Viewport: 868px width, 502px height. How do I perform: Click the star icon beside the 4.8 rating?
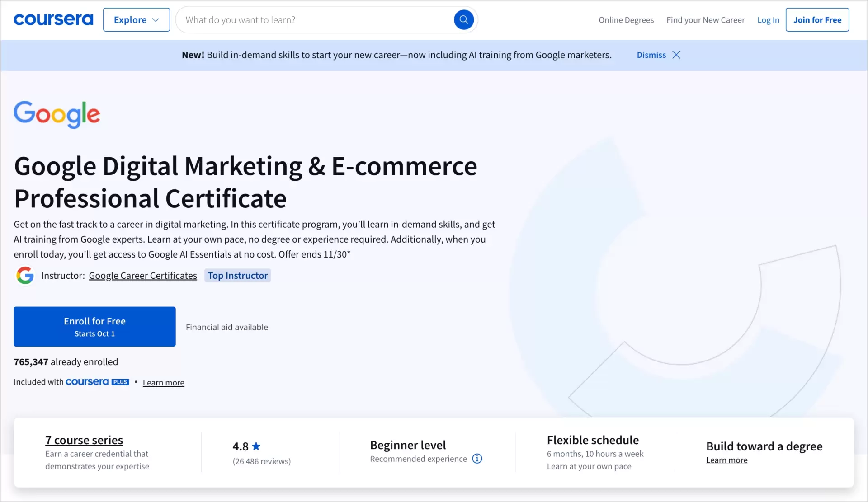click(x=256, y=446)
